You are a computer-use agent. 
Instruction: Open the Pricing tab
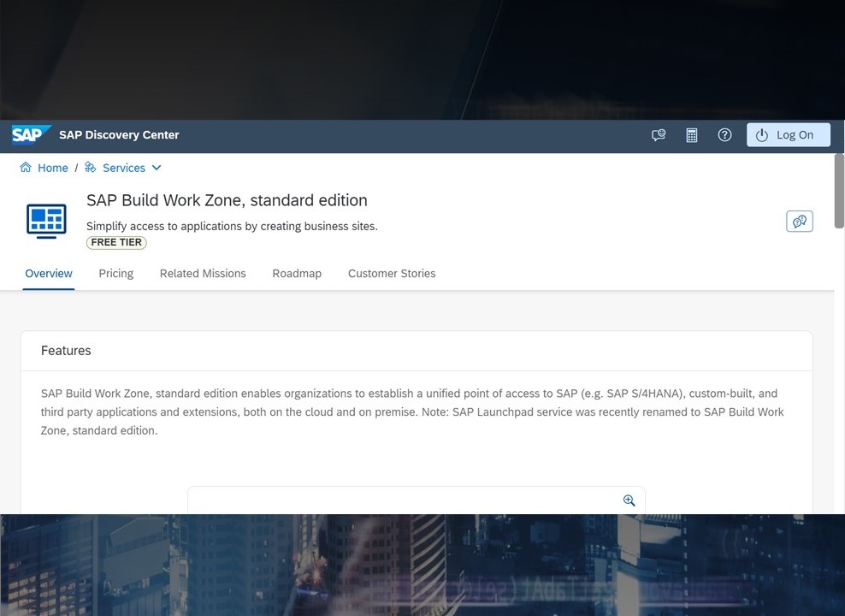116,274
